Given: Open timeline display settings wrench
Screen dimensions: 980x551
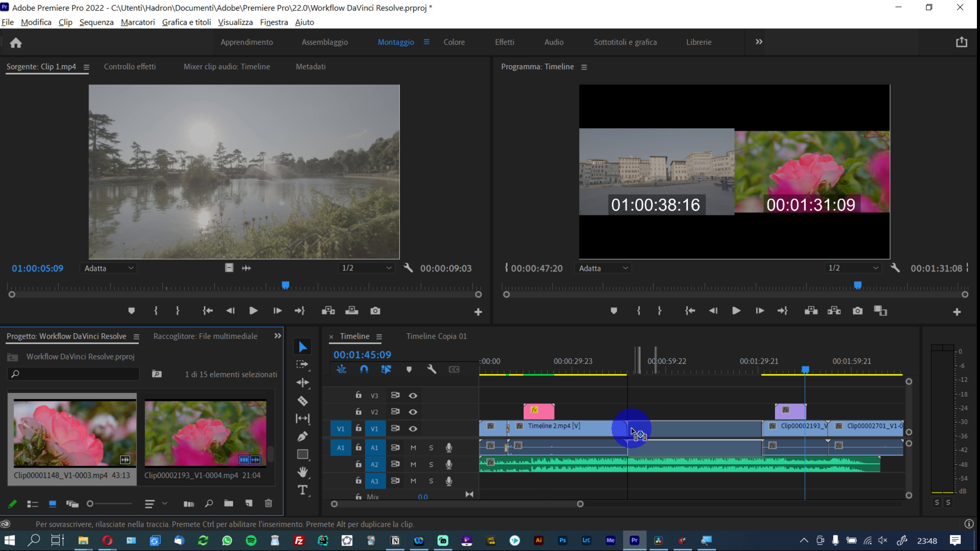Looking at the screenshot, I should 431,369.
